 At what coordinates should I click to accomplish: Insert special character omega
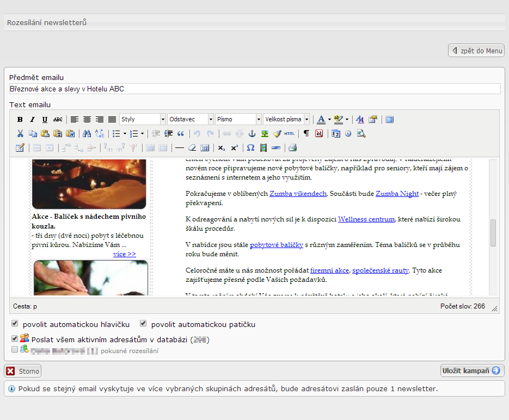[x=250, y=148]
